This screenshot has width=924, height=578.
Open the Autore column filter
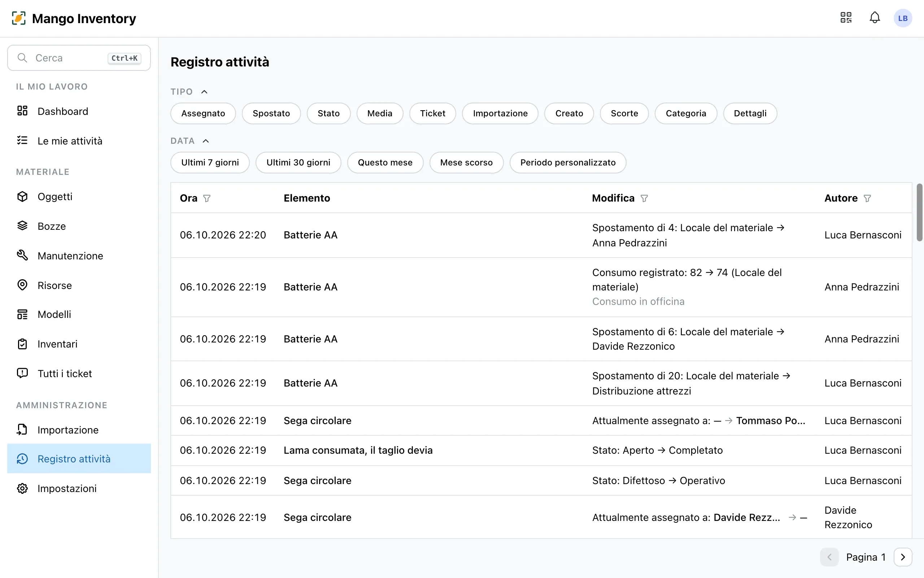[x=867, y=198]
